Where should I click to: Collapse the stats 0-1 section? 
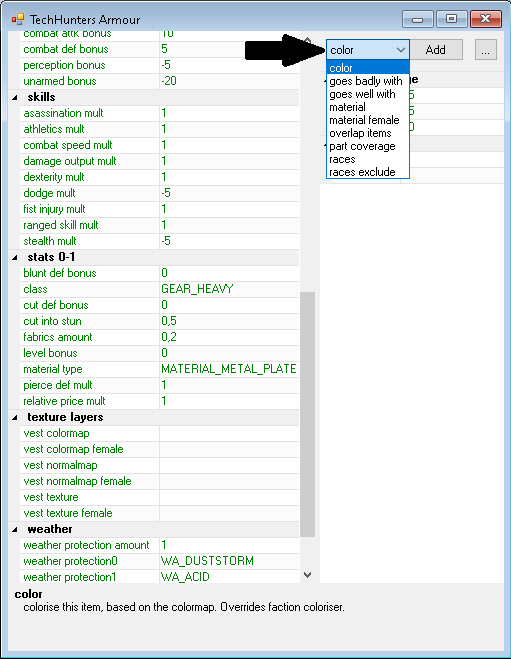coord(15,257)
